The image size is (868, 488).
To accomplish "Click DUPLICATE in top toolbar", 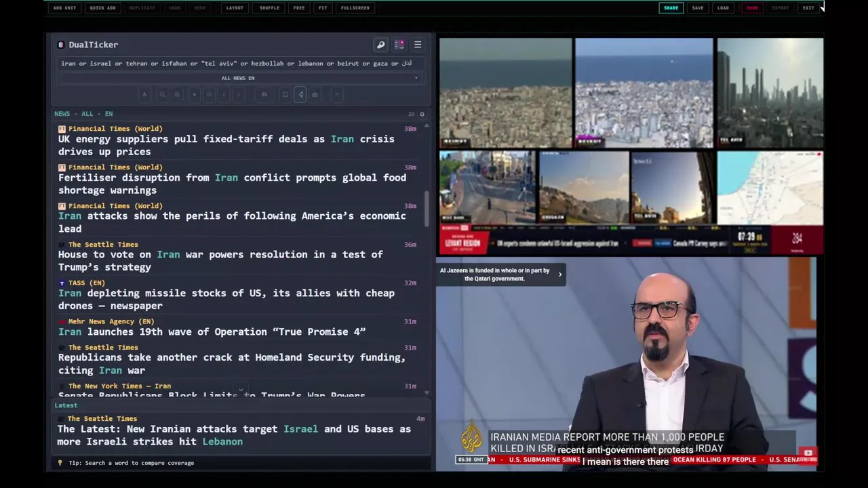I will (x=142, y=8).
